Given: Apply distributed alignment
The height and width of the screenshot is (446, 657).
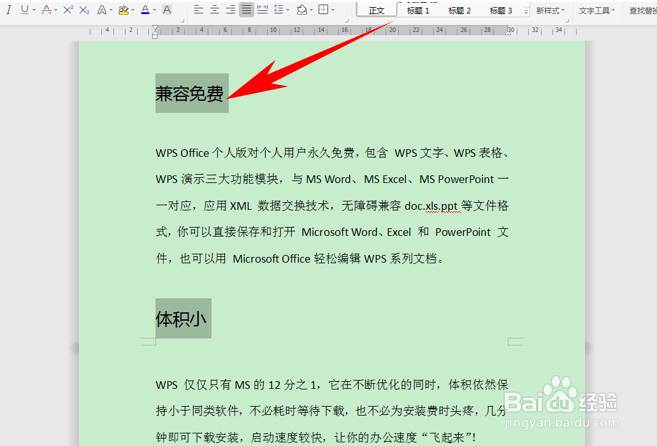Looking at the screenshot, I should tap(262, 10).
